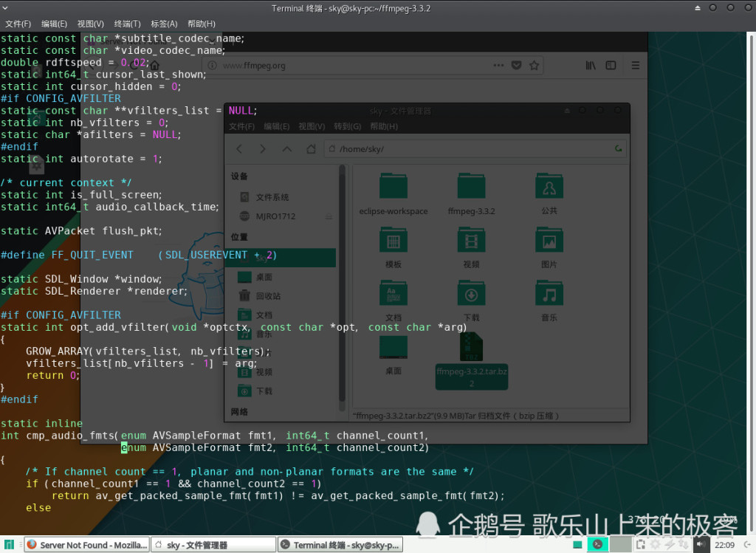Viewport: 756px width, 553px height.
Task: Bookmark page with Firefox star icon
Action: (x=534, y=65)
